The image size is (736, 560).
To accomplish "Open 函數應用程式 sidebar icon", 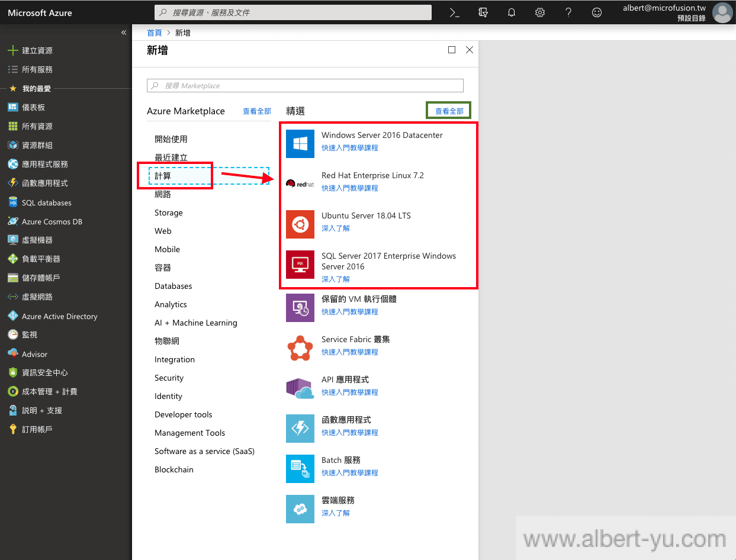I will point(12,183).
